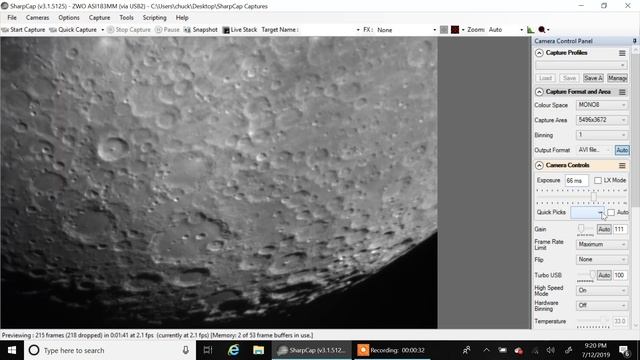Open the Frame Rate Limit dropdown
The height and width of the screenshot is (360, 640).
pyautogui.click(x=602, y=244)
